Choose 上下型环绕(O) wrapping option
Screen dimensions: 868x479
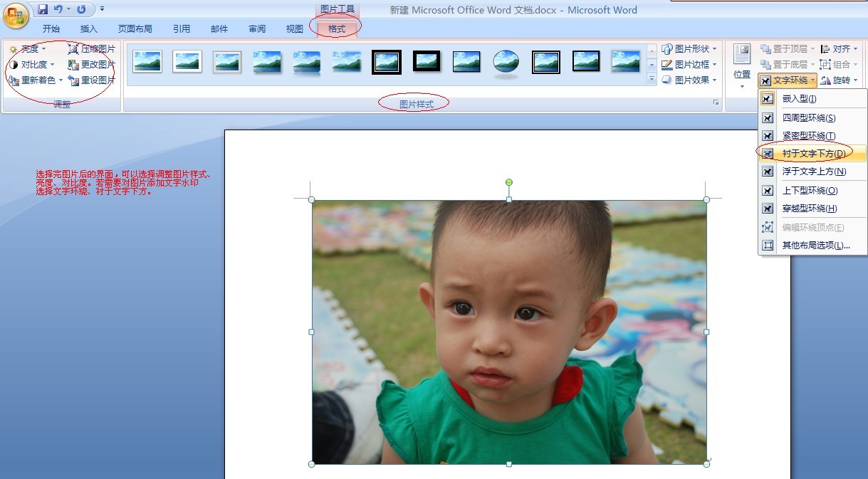click(x=812, y=191)
